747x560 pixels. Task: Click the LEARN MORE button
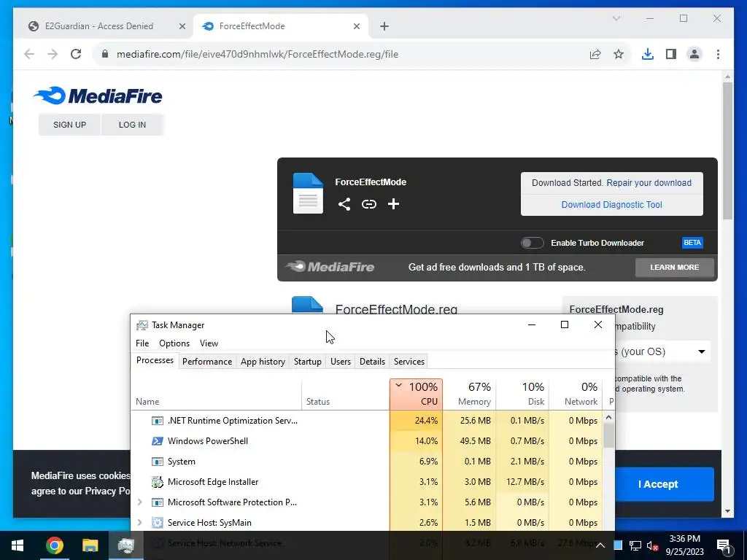(675, 268)
